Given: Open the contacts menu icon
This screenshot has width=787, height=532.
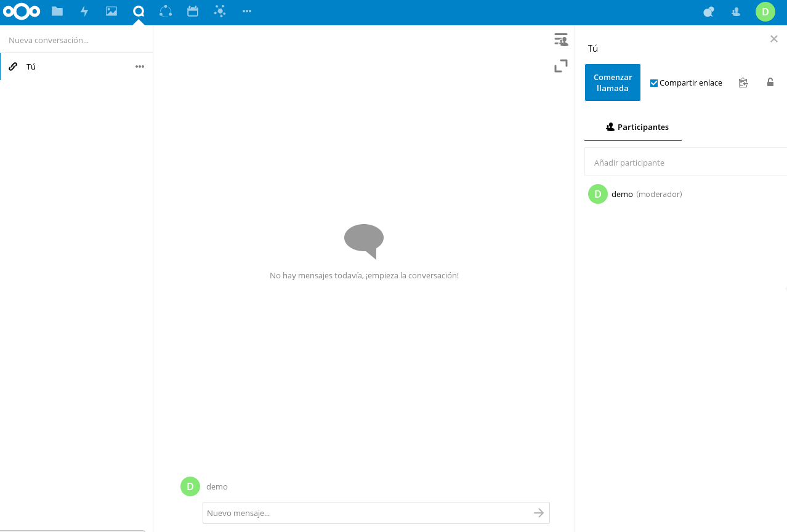Looking at the screenshot, I should (736, 11).
